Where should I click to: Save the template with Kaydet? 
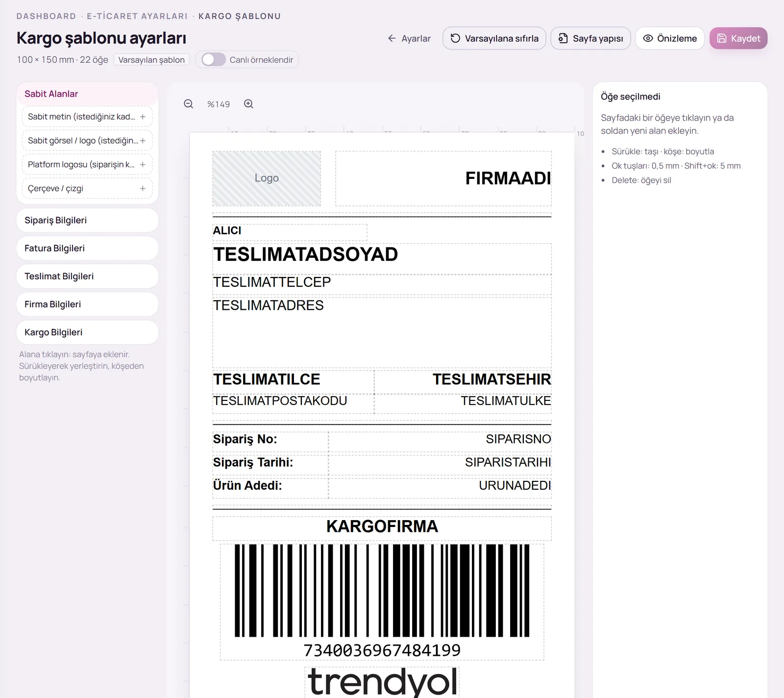point(738,38)
